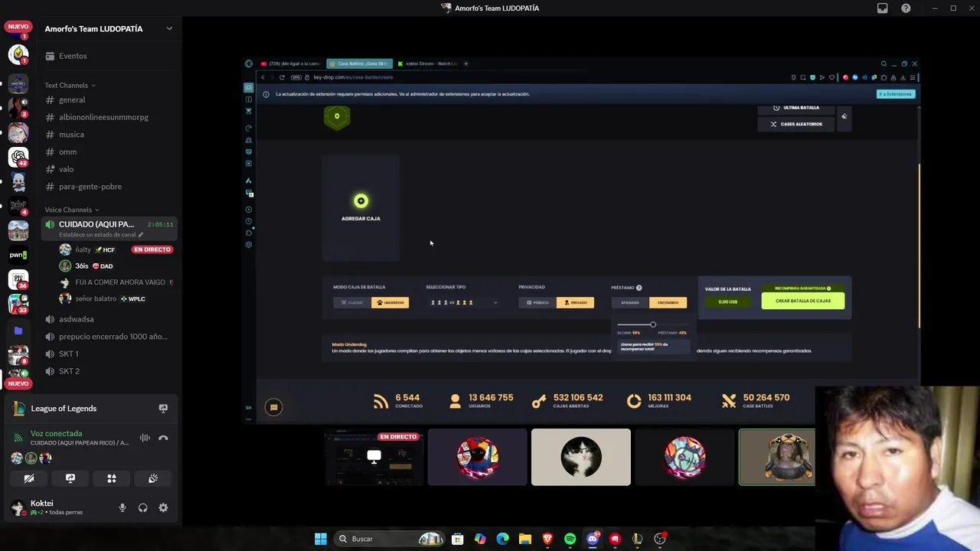Click Crear Batalla de Cajas button
Screen dimensions: 980x551
point(803,301)
